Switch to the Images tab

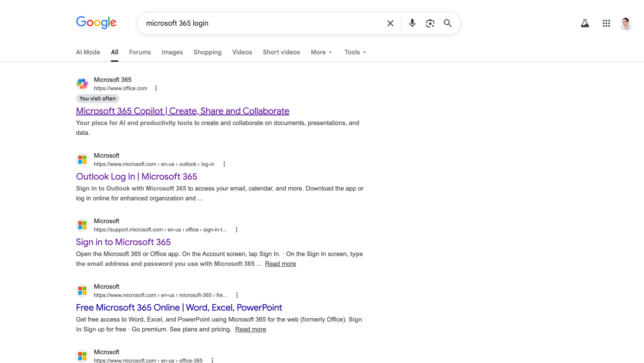172,52
